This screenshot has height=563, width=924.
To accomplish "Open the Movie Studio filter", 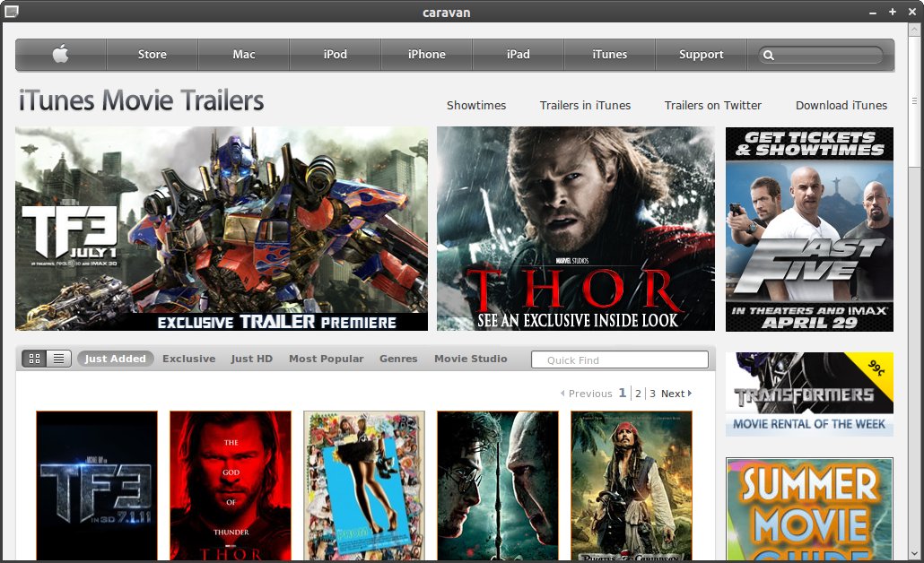I will click(x=471, y=359).
